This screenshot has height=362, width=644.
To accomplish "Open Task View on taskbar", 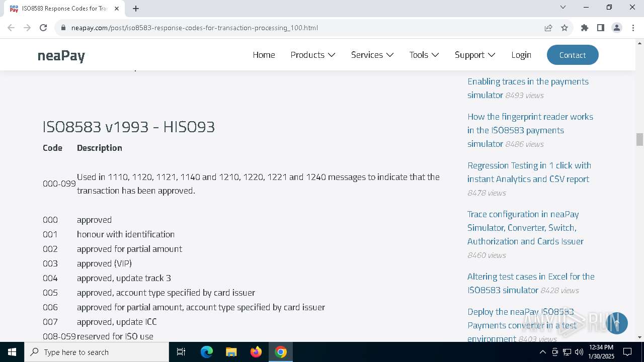I will [181, 352].
